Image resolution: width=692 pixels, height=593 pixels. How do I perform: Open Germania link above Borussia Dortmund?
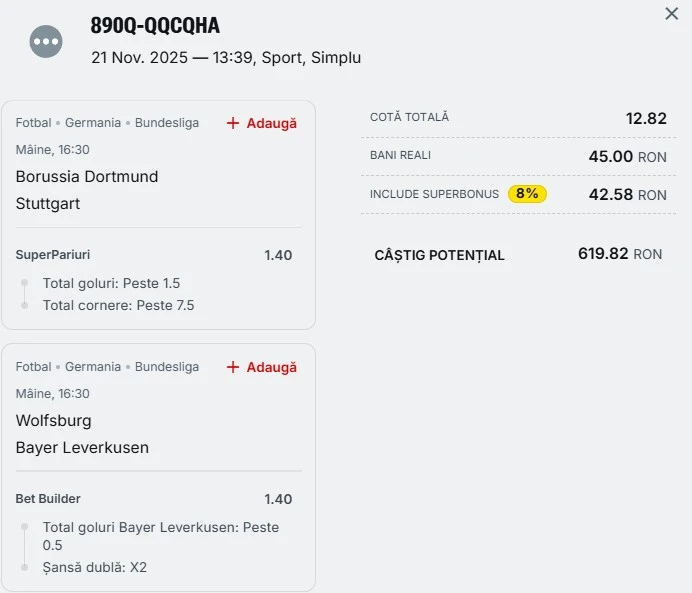click(x=94, y=123)
